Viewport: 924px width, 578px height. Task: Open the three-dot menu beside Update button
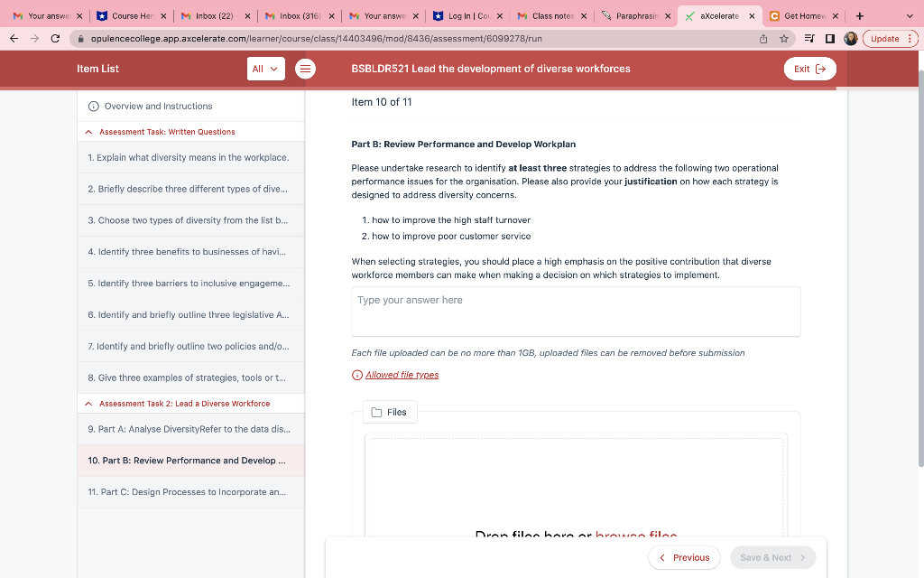[910, 39]
